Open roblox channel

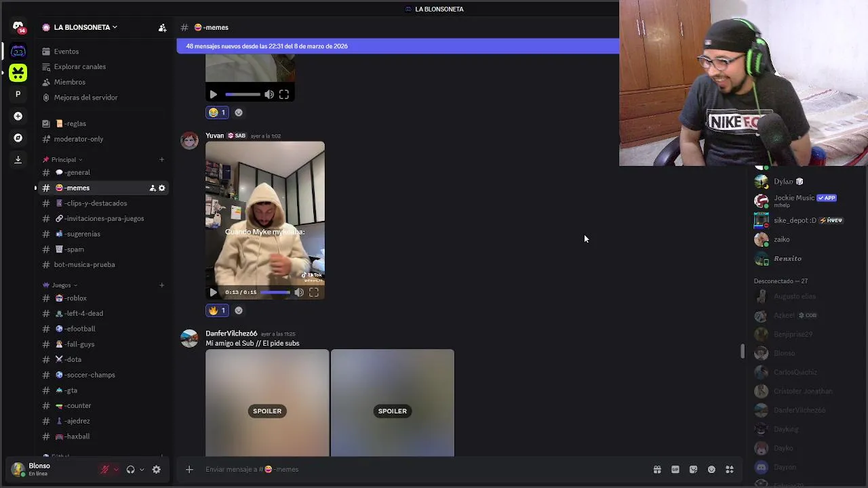[102, 298]
